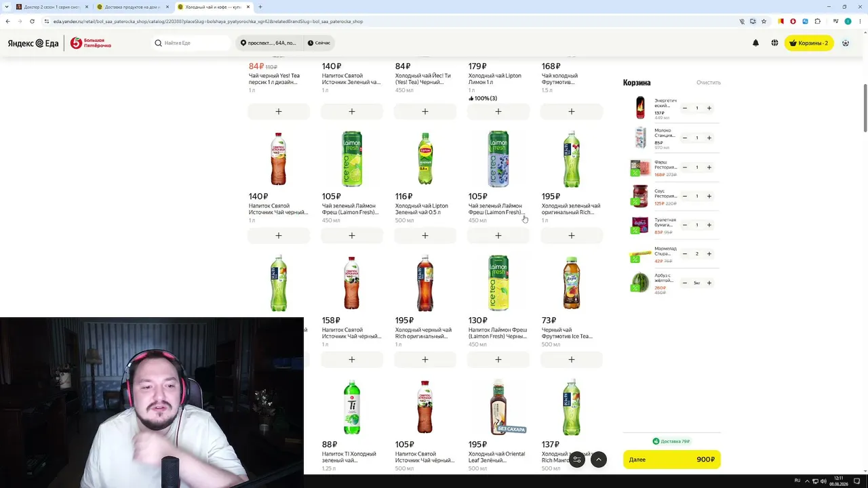Open the Молоко carton thumbnail in the cart

pos(640,138)
